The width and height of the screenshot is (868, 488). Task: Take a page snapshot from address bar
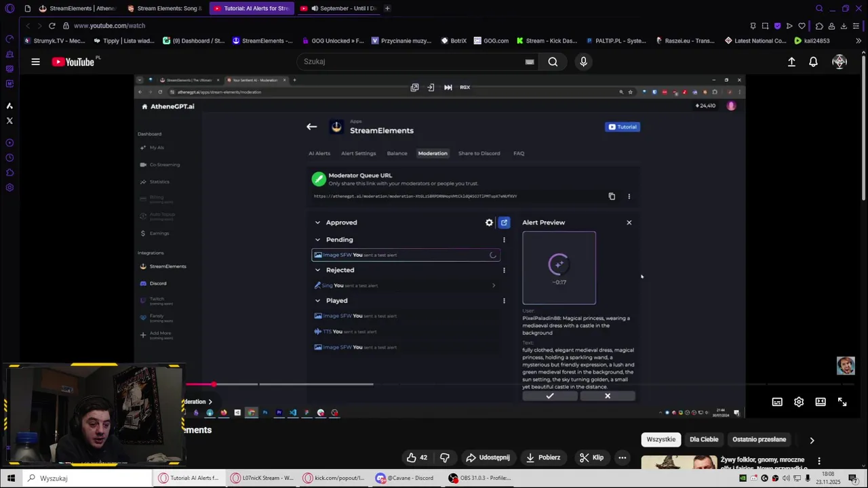765,26
